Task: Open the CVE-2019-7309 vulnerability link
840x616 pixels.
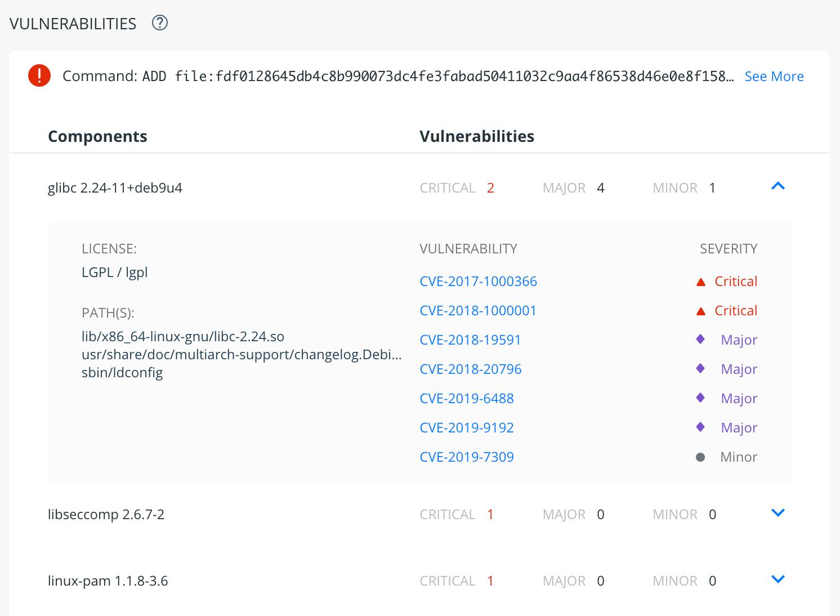Action: [466, 457]
